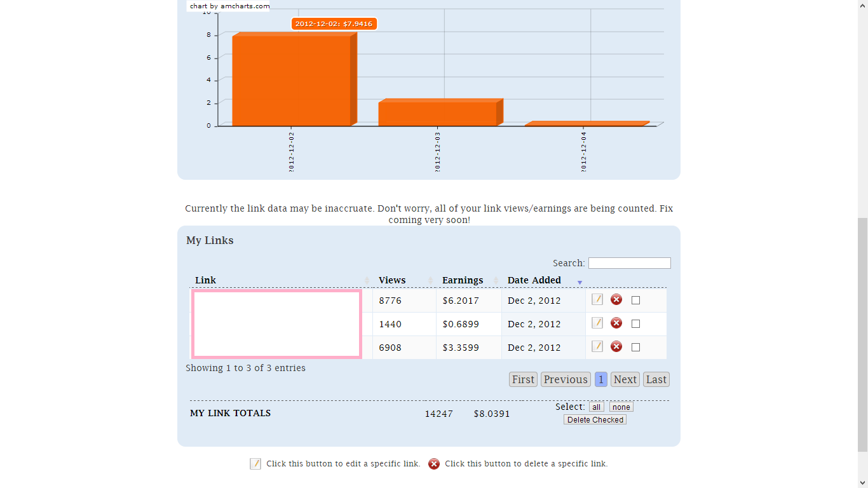Click the total views value 14247

[439, 414]
